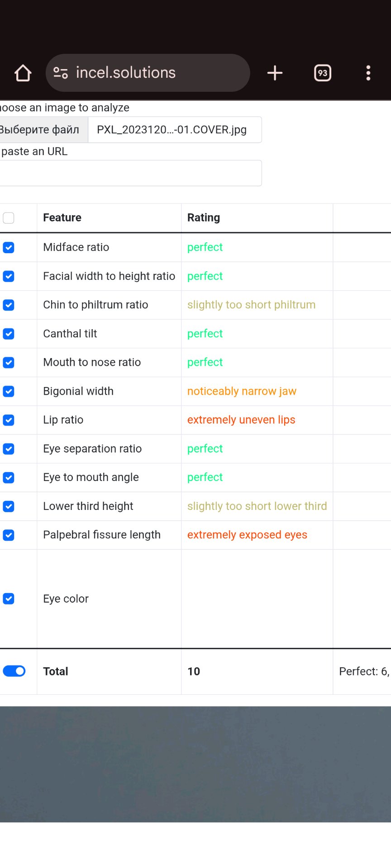Click the Feature column header
The height and width of the screenshot is (868, 391).
tap(62, 217)
